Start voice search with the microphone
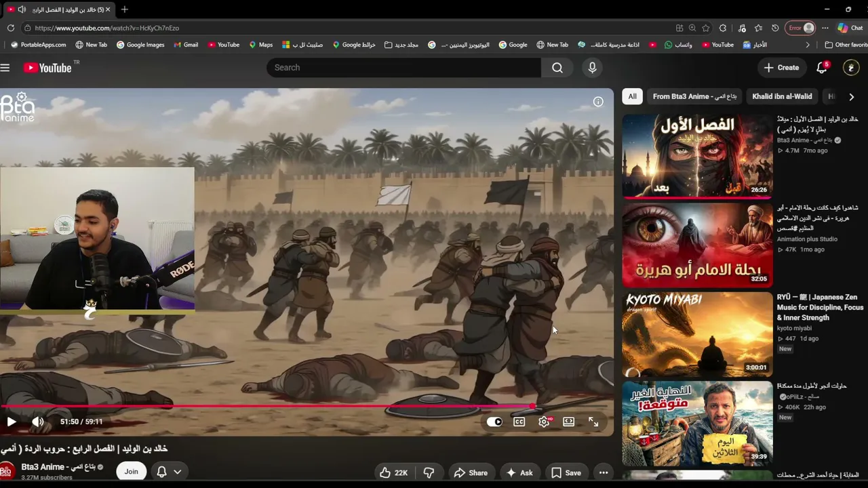Viewport: 868px width, 488px height. (x=592, y=68)
